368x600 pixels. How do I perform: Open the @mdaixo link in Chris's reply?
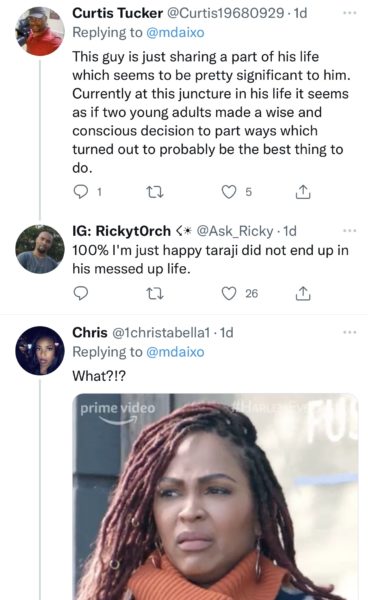pos(175,352)
